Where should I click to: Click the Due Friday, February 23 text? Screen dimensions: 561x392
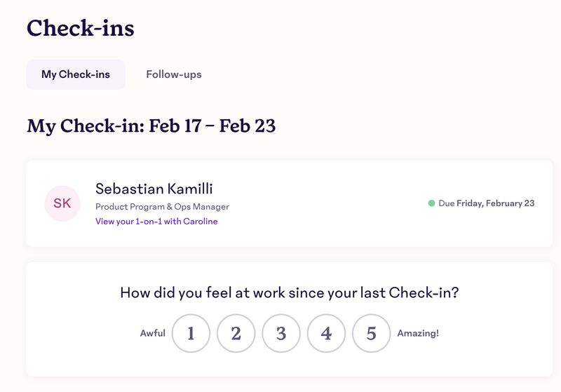pos(487,203)
